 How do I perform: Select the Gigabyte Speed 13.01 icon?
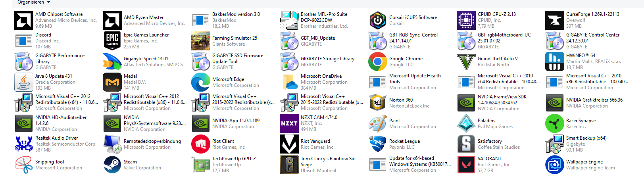pos(112,61)
